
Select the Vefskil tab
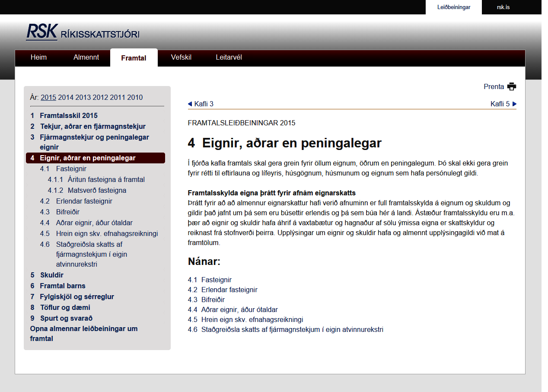coord(181,57)
